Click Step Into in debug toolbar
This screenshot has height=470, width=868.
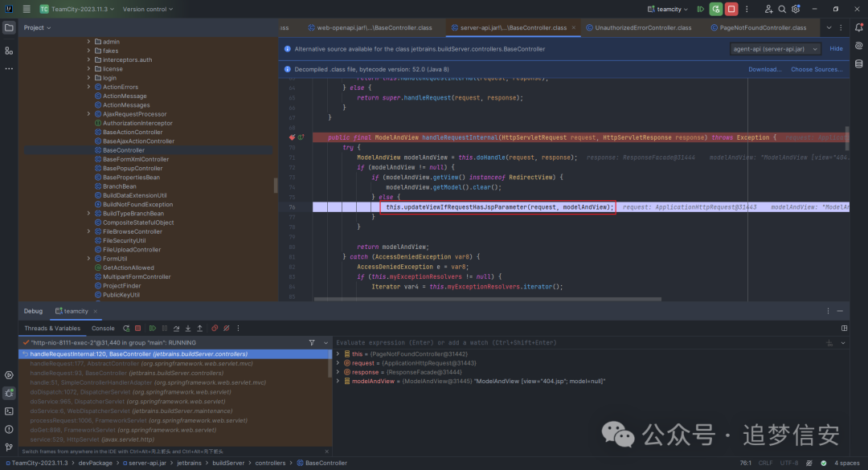(188, 329)
